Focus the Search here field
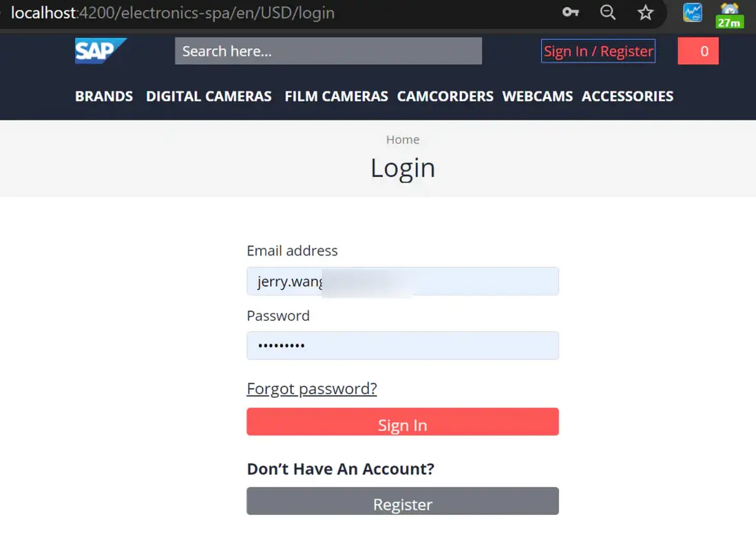 pos(328,51)
